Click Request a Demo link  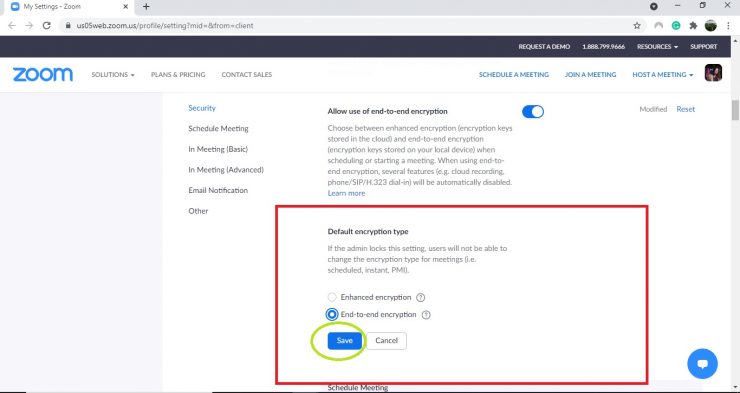(x=544, y=47)
